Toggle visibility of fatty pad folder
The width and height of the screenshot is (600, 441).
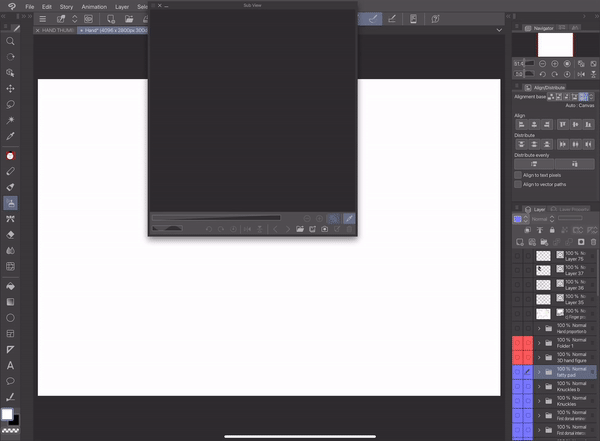[x=517, y=372]
